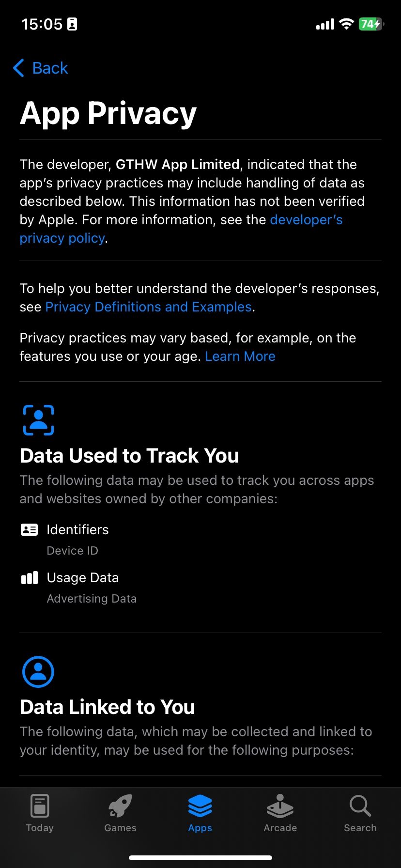Open Privacy Definitions and Examples link
This screenshot has height=868, width=401.
tap(148, 307)
